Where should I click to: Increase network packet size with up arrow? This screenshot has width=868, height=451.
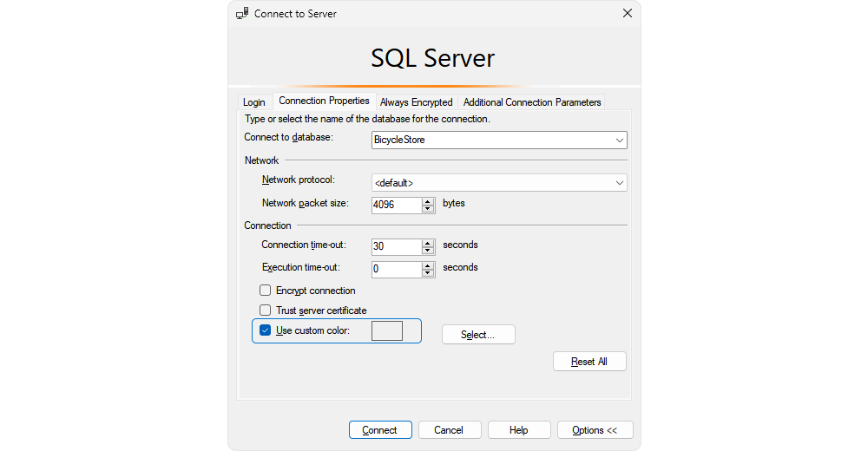coord(427,201)
